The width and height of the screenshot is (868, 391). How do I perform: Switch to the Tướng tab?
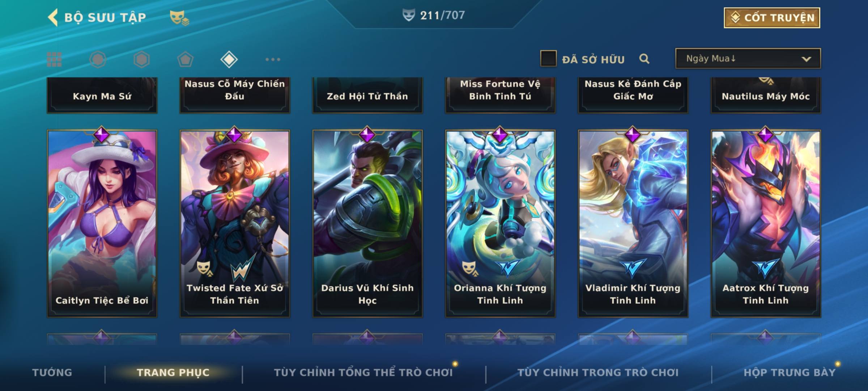pyautogui.click(x=52, y=372)
